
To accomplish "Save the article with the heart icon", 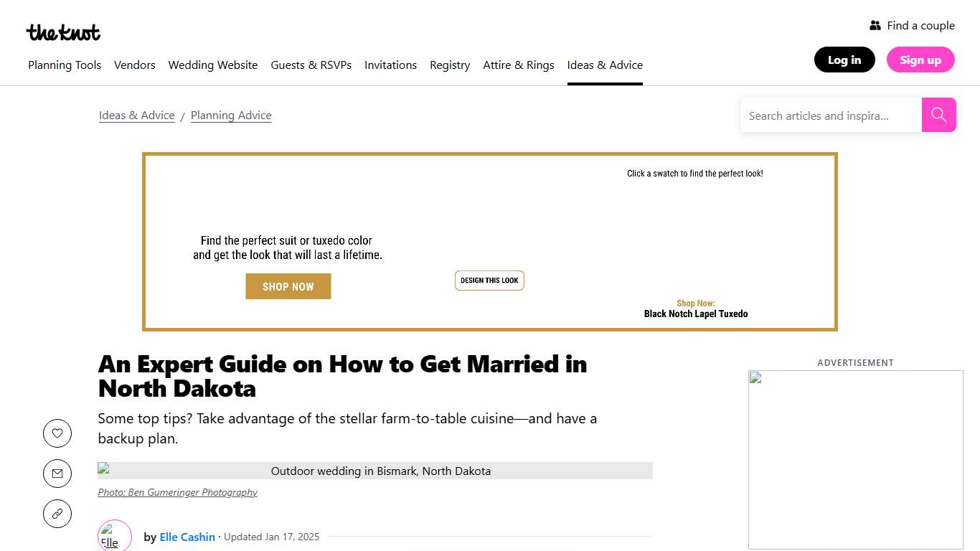I will point(57,433).
